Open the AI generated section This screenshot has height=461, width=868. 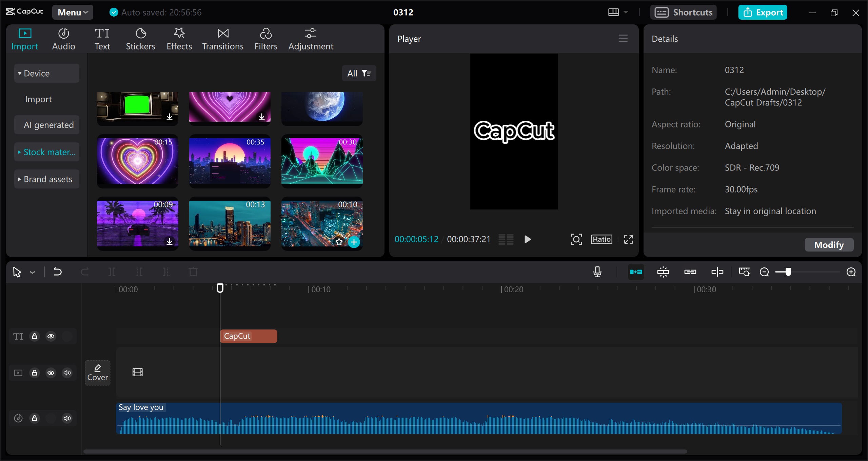tap(47, 125)
